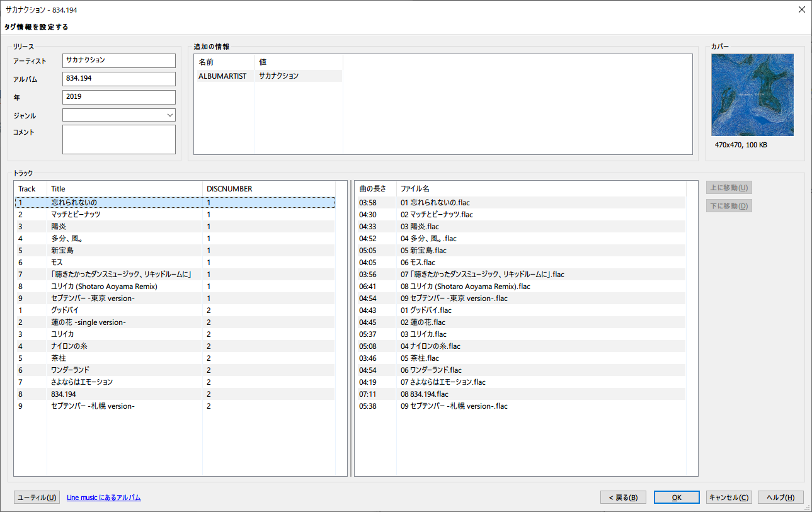The image size is (812, 512).
Task: Click the 年 field showing 2019
Action: 118,97
